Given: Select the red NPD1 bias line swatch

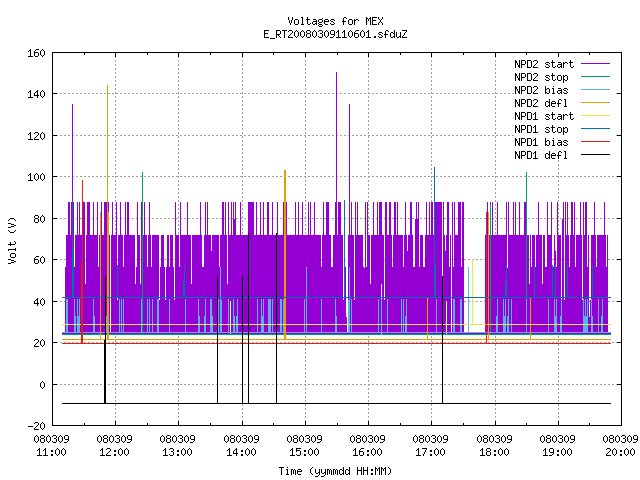Looking at the screenshot, I should pyautogui.click(x=595, y=142).
